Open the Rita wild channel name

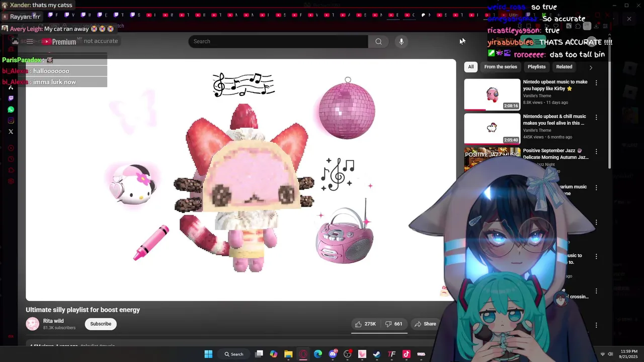[53, 321]
